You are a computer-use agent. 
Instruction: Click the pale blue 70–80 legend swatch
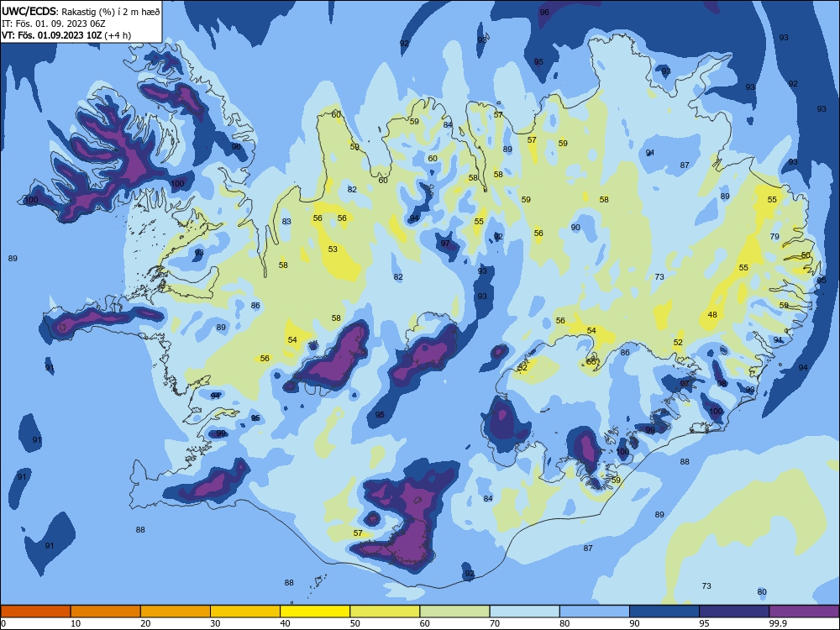[x=525, y=612]
